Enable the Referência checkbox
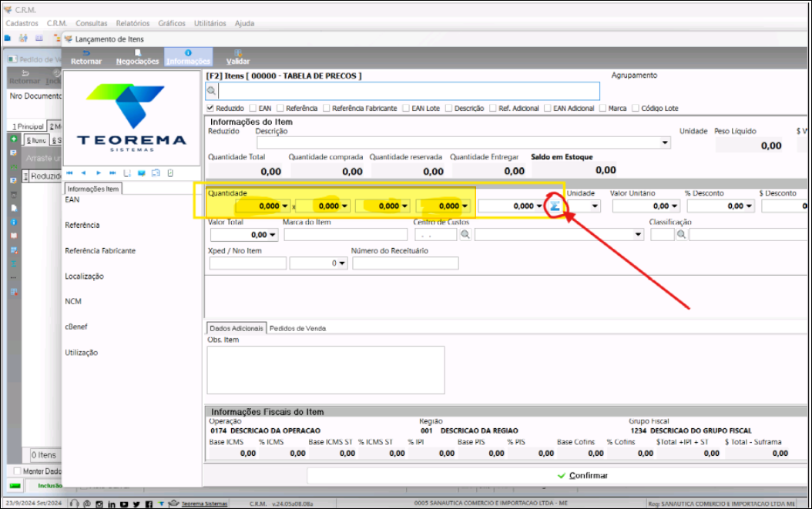This screenshot has height=509, width=812. [280, 109]
